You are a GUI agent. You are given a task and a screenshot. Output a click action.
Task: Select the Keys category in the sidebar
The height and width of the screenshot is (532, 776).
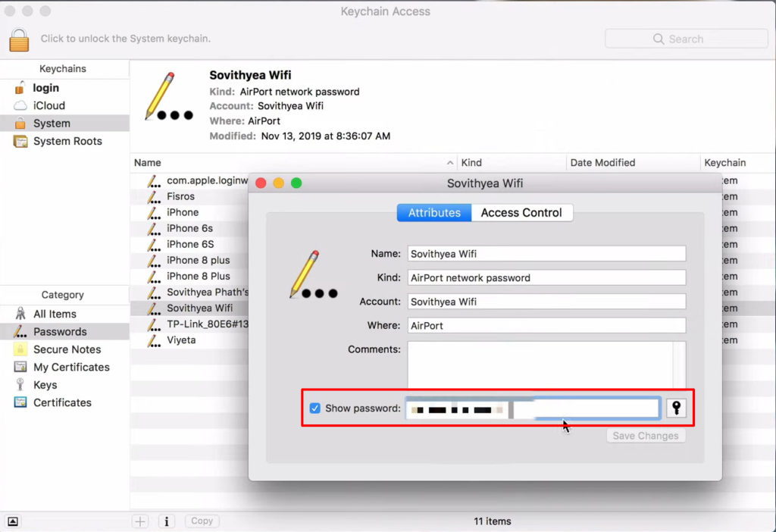pos(45,385)
